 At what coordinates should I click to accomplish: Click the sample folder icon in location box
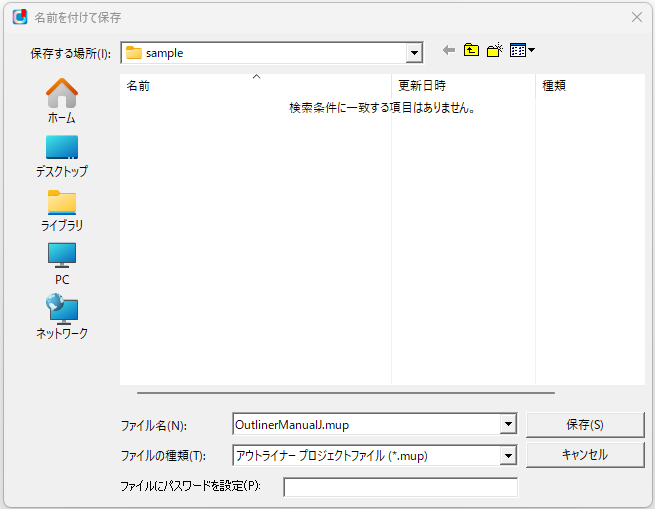(x=134, y=53)
